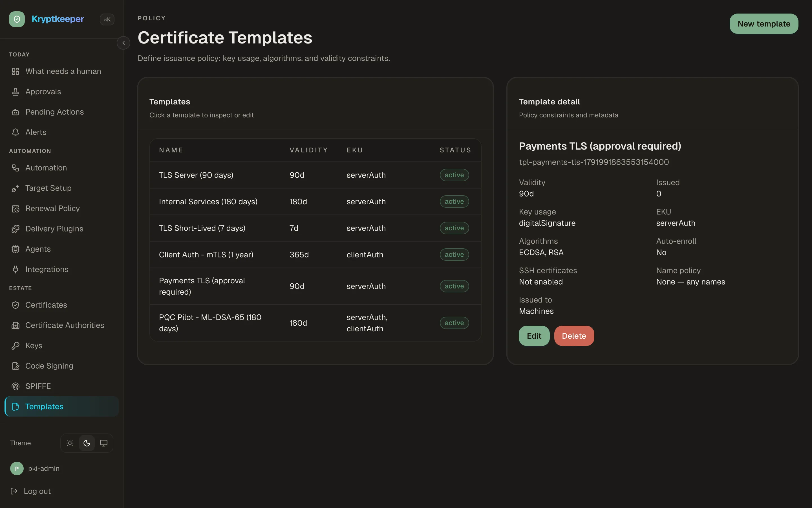Click the Agents chip icon
This screenshot has width=812, height=508.
[16, 249]
